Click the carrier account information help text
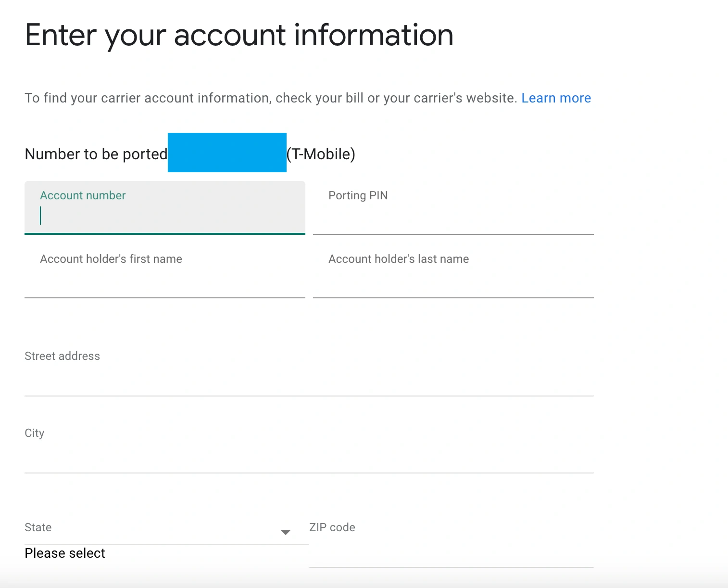The height and width of the screenshot is (588, 728). [271, 98]
